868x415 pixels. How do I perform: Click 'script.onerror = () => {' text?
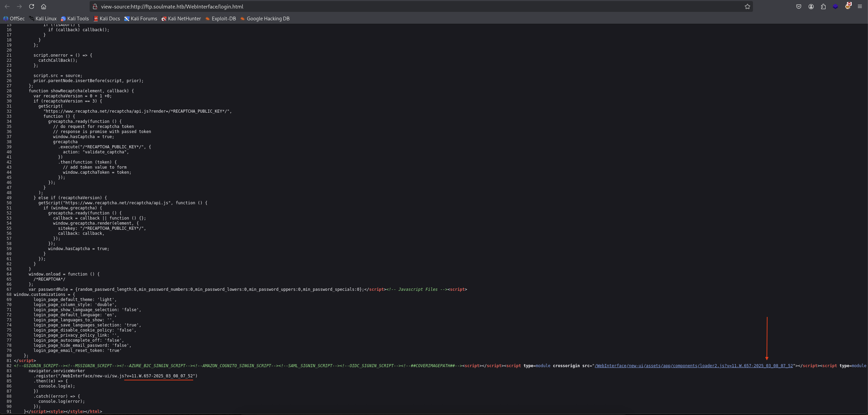click(x=63, y=55)
